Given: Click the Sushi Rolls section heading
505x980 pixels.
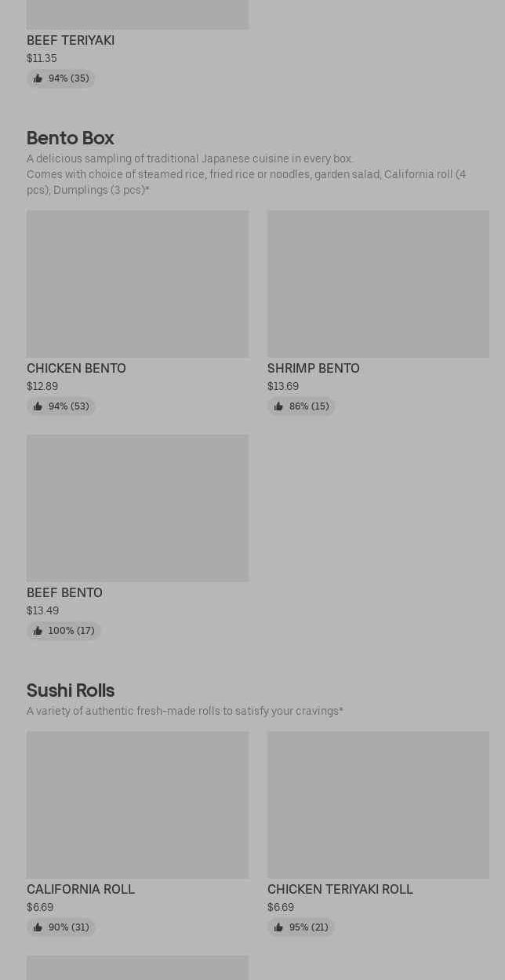Looking at the screenshot, I should click(x=71, y=690).
